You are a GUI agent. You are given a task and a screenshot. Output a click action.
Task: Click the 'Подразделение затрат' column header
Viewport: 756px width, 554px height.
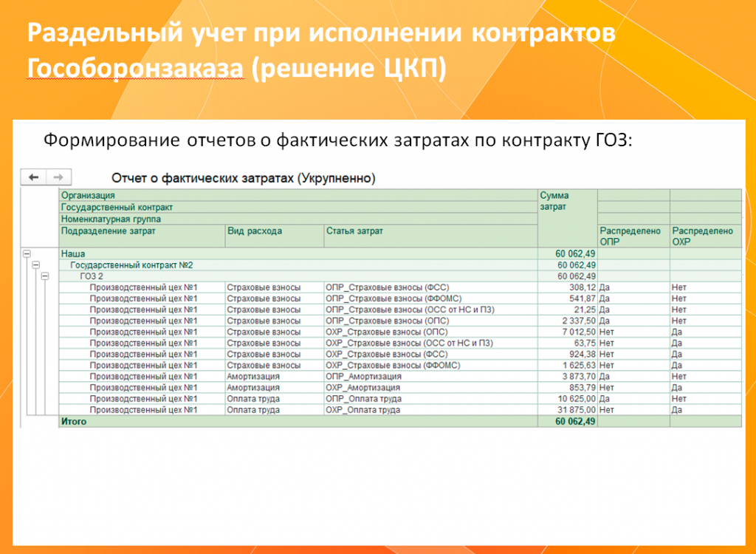(142, 236)
